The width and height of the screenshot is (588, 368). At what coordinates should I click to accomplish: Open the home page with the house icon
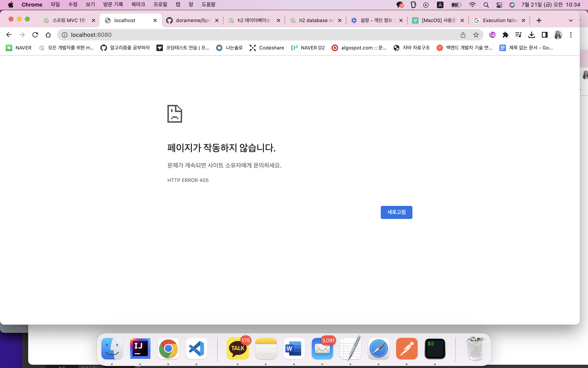pos(48,35)
